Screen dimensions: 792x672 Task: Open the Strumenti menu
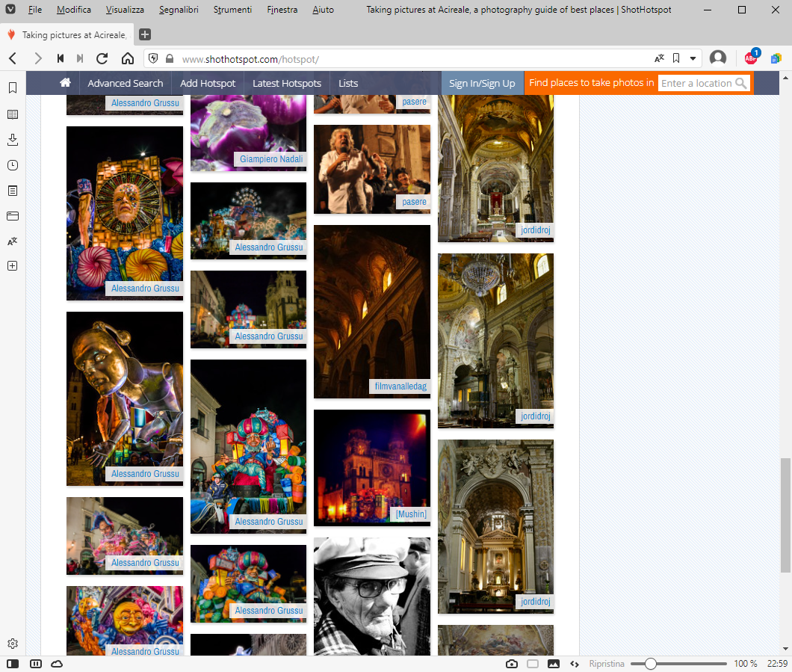tap(232, 10)
